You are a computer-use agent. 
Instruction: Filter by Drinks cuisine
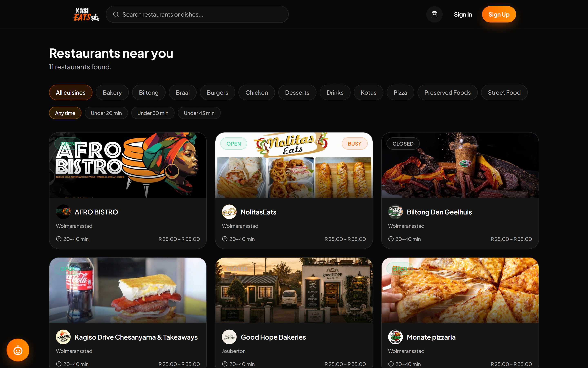click(335, 92)
